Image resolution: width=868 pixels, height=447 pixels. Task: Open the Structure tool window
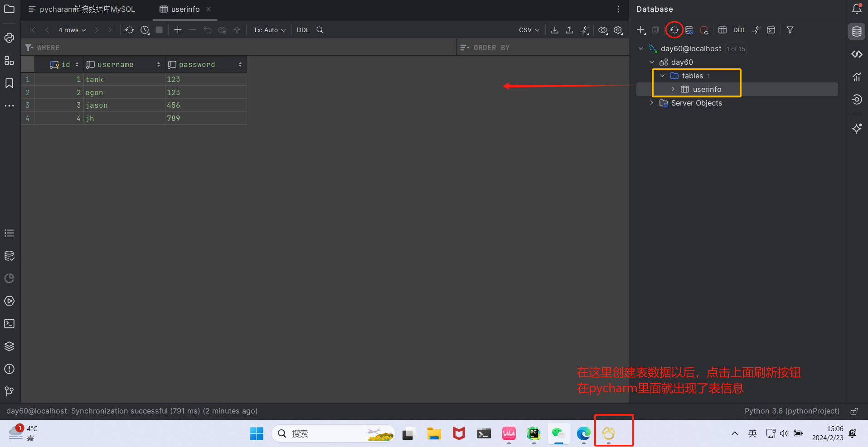(9, 61)
